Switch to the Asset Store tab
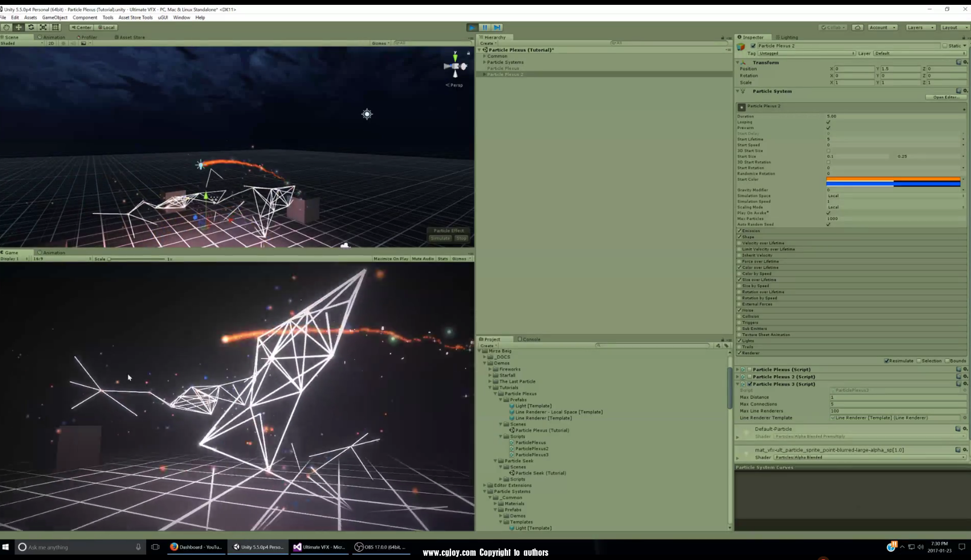This screenshot has width=971, height=560. 130,37
